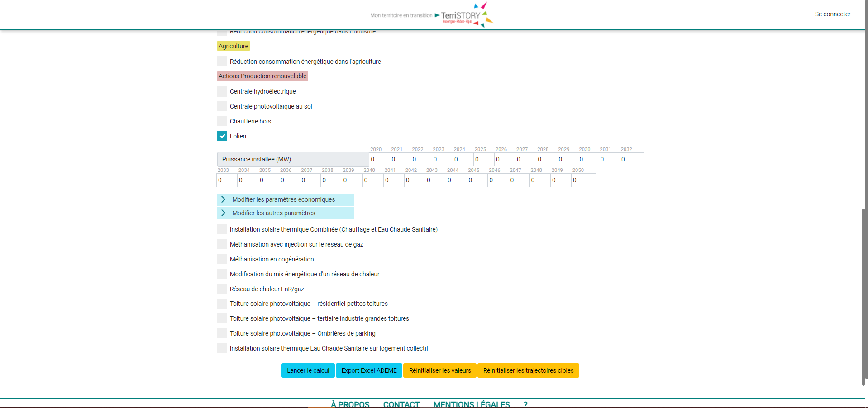Check 'Toiture solaire photovoltaïque – tertiaire industrie grandes toitures'
Screen dimensions: 868x408
[222, 318]
